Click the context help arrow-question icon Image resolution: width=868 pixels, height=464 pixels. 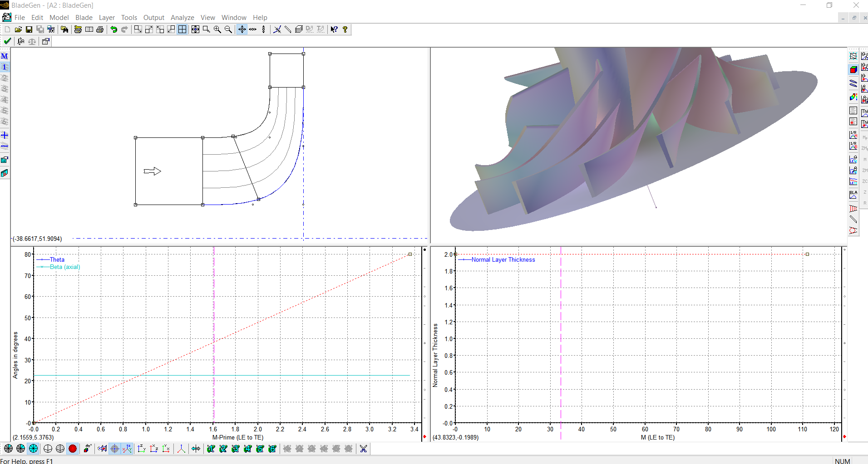(x=334, y=29)
